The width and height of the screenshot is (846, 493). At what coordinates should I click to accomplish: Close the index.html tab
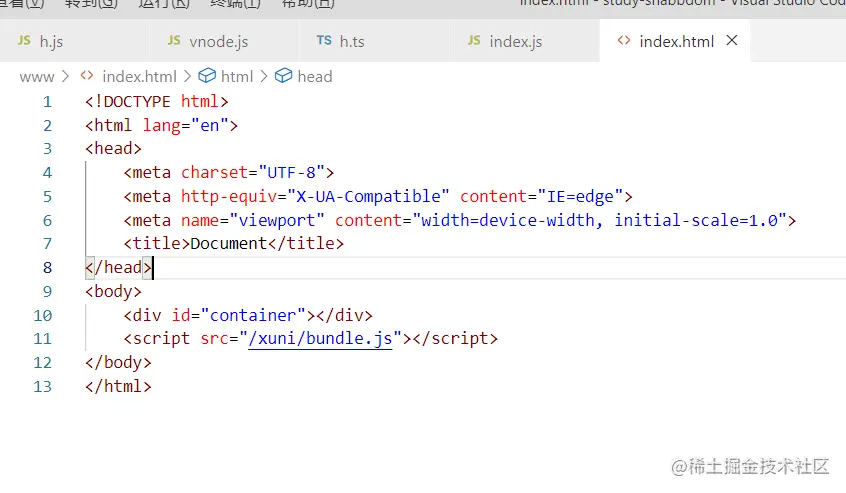[x=732, y=40]
